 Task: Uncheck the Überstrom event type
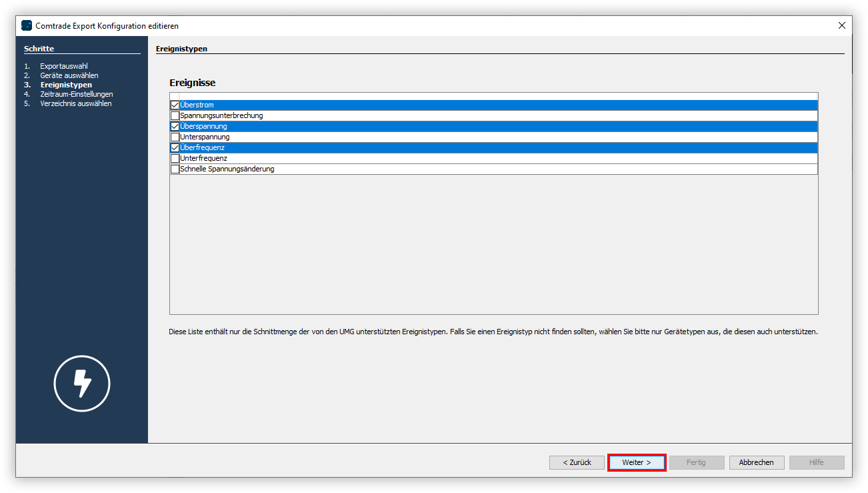point(175,104)
